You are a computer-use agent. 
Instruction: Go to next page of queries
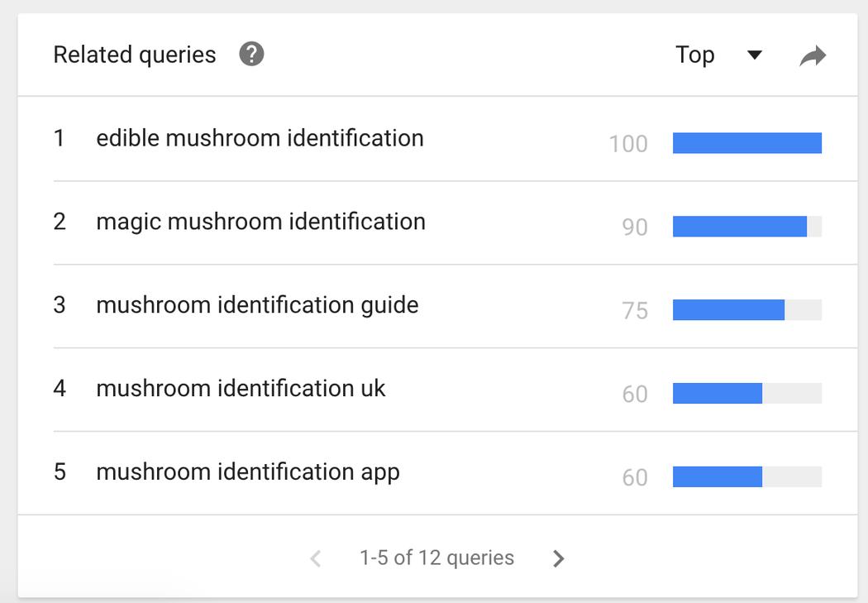[x=559, y=558]
